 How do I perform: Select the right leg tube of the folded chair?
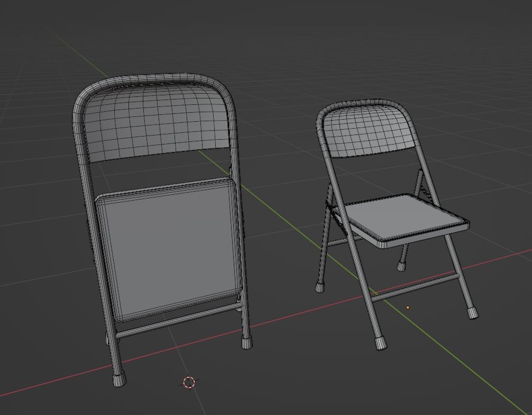coord(237,254)
